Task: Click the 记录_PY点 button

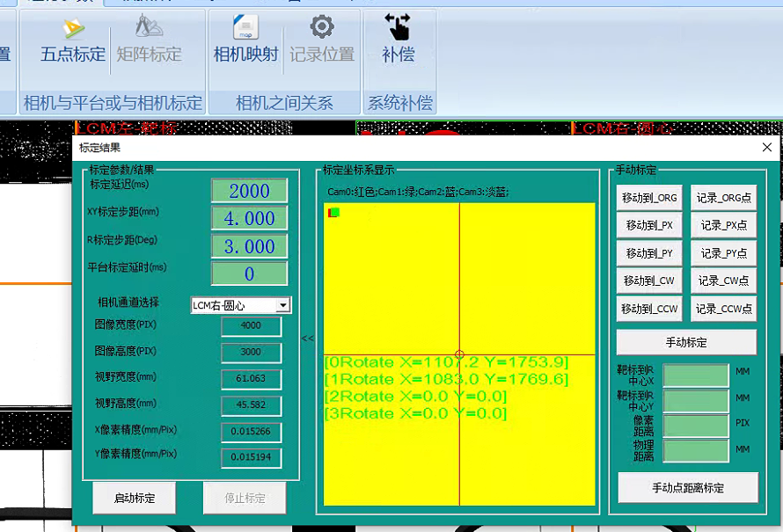Action: click(x=724, y=253)
